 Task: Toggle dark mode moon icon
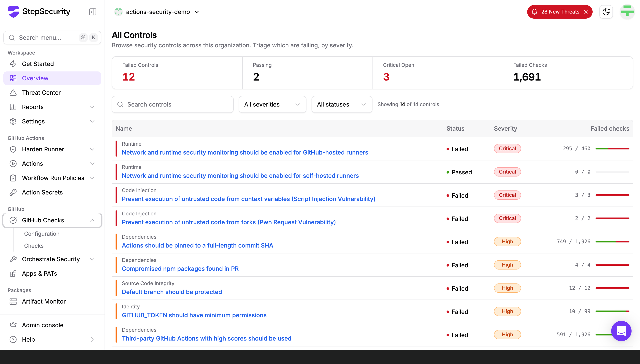(x=606, y=12)
